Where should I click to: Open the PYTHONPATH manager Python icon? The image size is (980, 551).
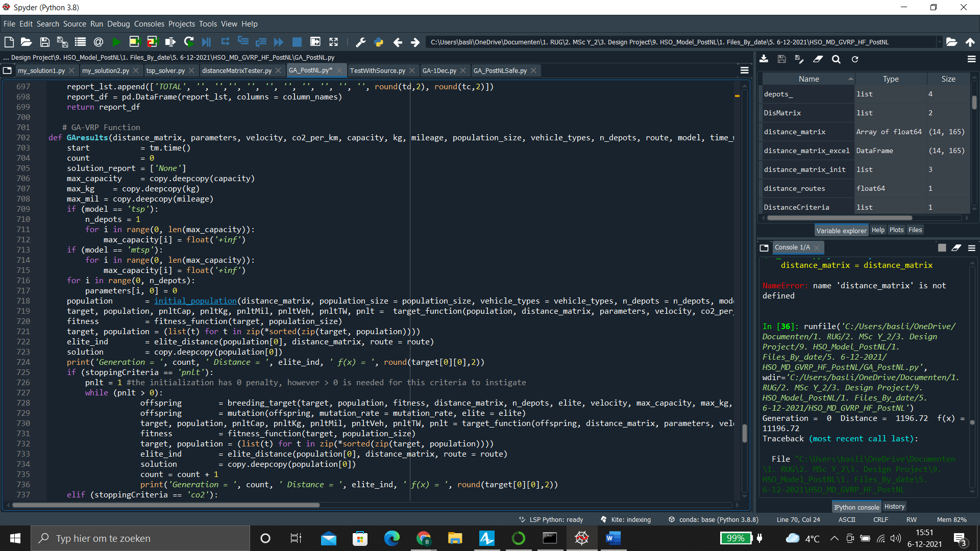coord(379,42)
